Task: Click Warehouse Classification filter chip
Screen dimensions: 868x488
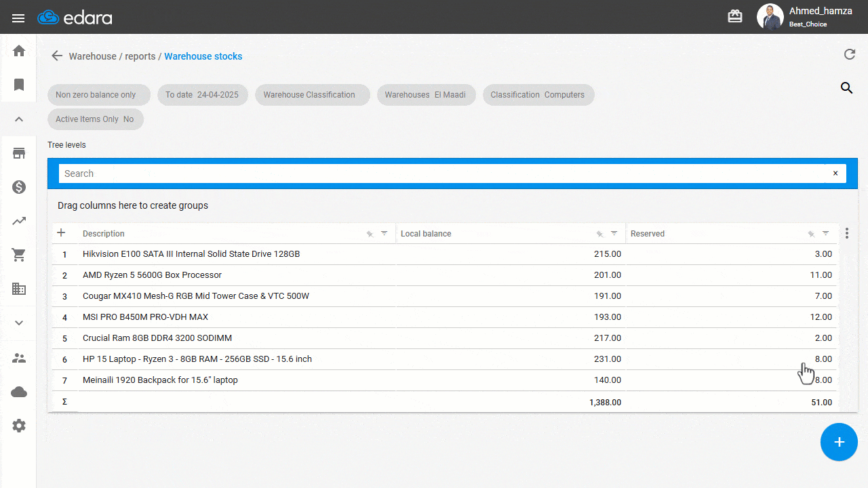Action: [x=312, y=95]
